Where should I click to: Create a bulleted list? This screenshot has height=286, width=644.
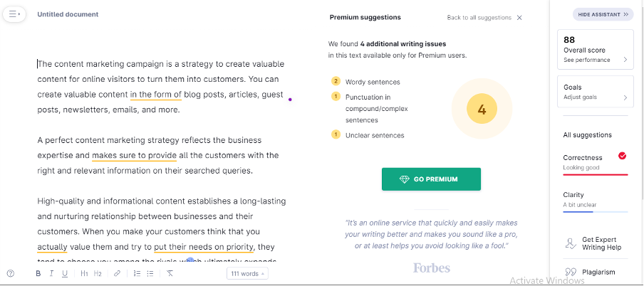click(150, 273)
